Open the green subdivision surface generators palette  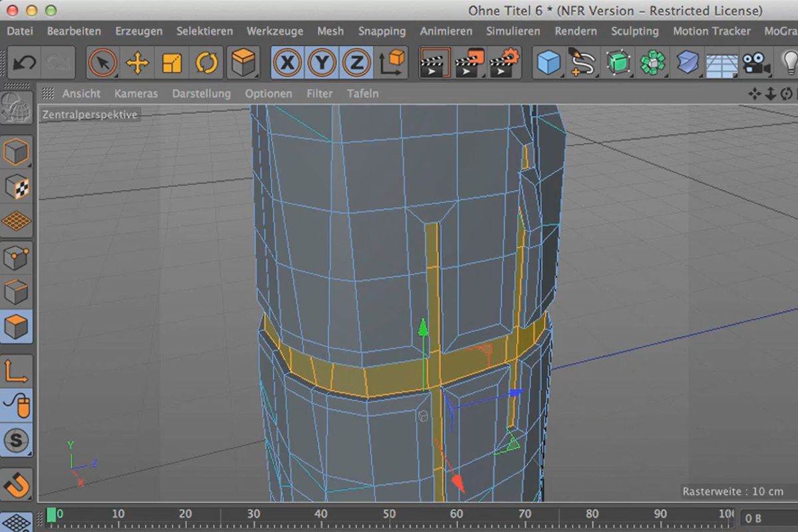618,63
